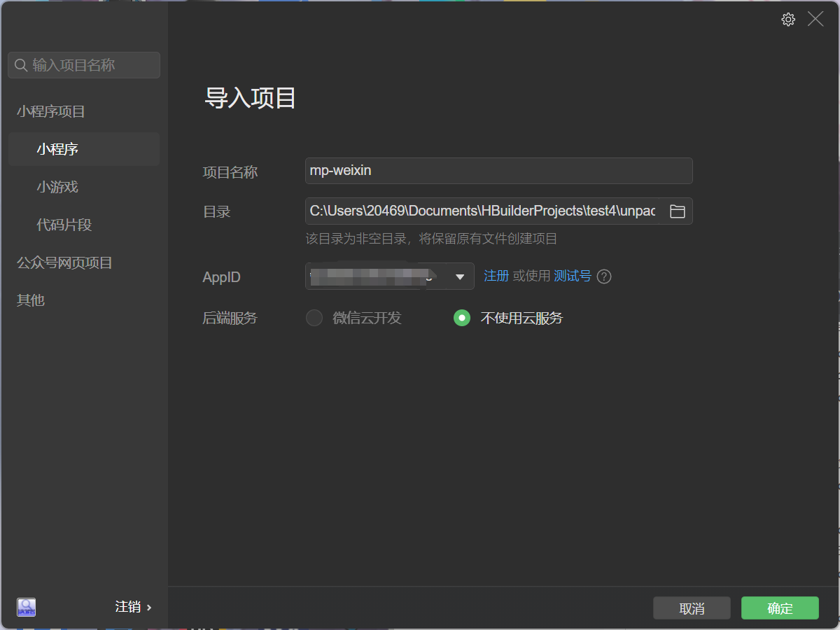Confirm import with 确定 button
The width and height of the screenshot is (840, 630).
(780, 608)
